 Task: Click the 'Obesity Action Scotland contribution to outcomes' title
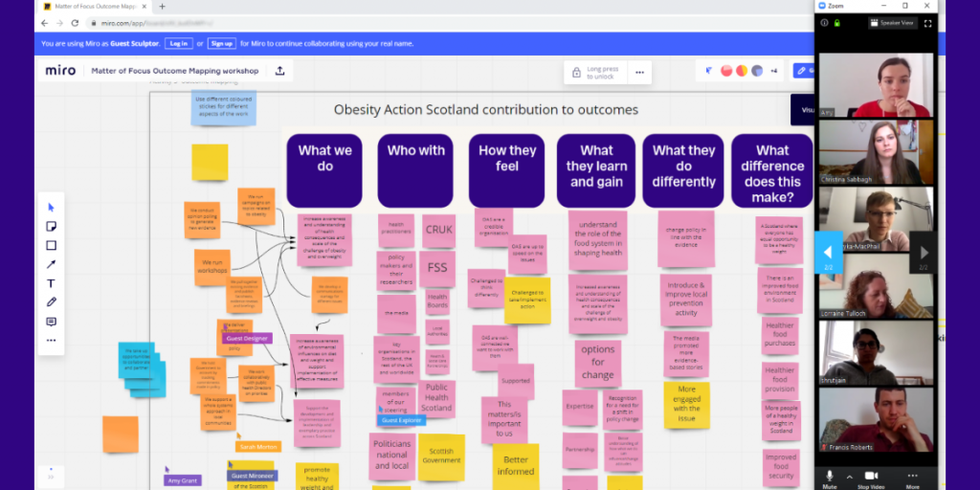(485, 110)
